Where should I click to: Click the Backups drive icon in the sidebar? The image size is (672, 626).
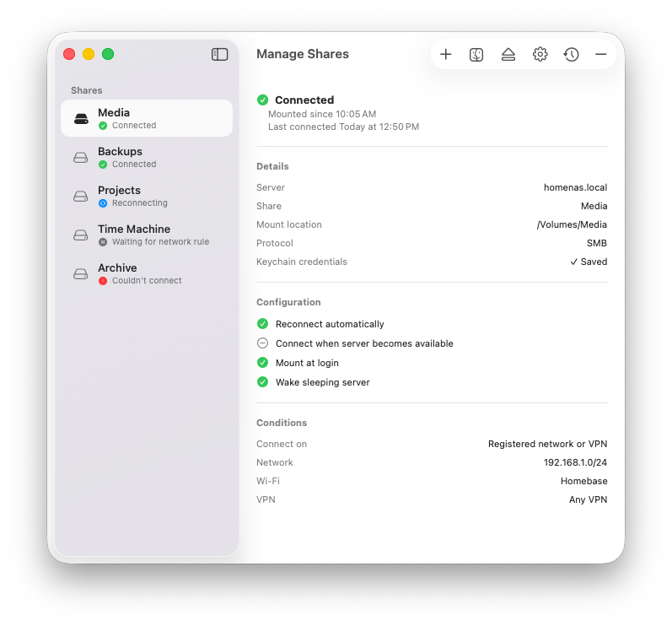point(81,158)
